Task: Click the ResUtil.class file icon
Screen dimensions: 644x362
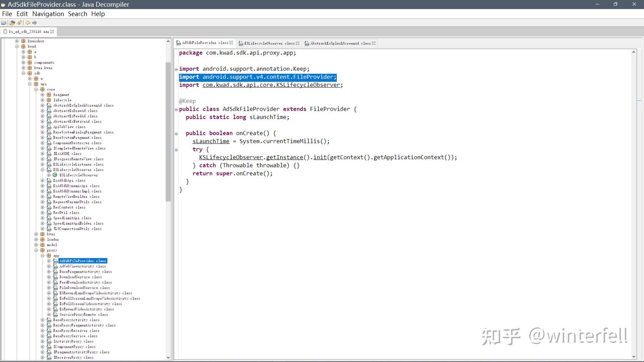Action: click(x=49, y=213)
